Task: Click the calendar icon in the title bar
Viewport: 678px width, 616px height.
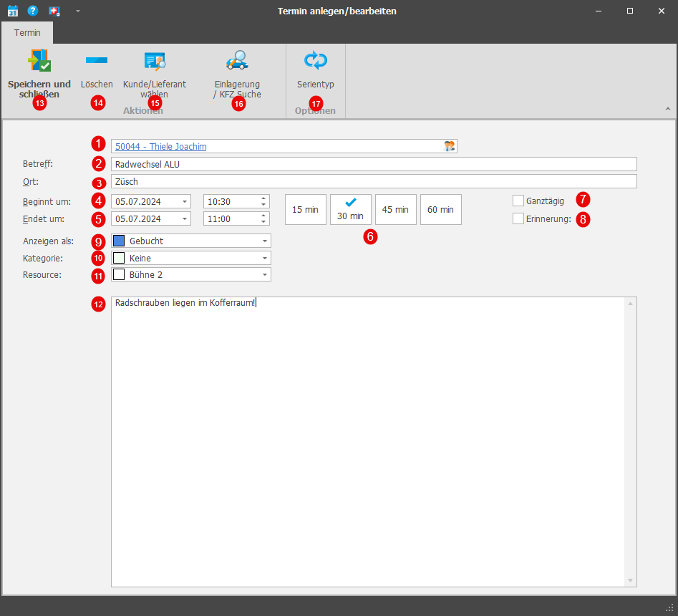Action: click(13, 11)
